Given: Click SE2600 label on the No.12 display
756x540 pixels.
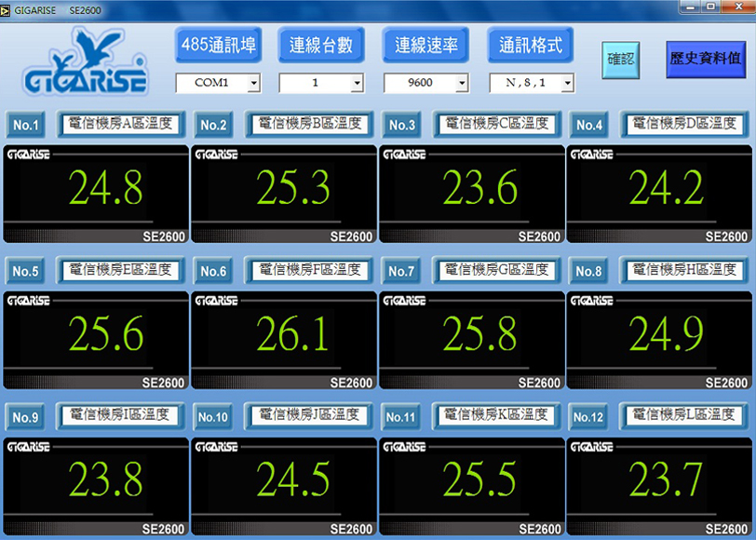Looking at the screenshot, I should click(727, 529).
